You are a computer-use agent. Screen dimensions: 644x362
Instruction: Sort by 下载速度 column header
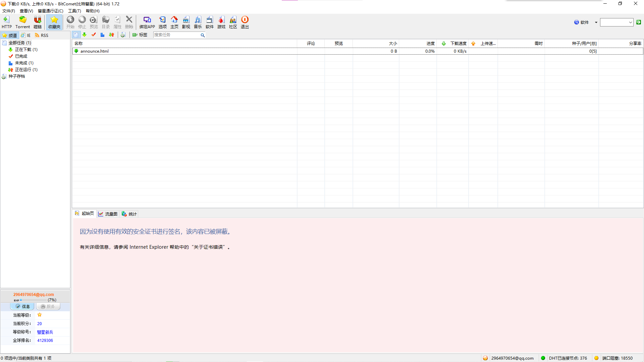pyautogui.click(x=452, y=44)
